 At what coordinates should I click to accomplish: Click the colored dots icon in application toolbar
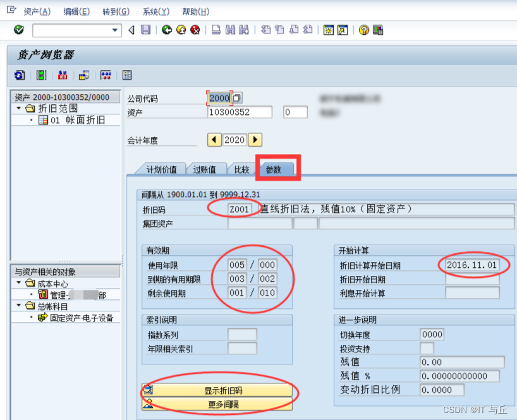point(106,75)
